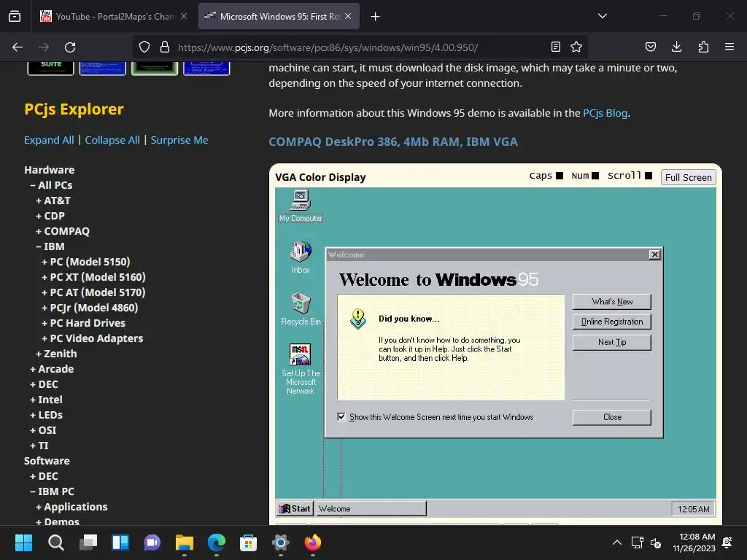The width and height of the screenshot is (747, 560).
Task: Show hidden system tray icons chevron
Action: pyautogui.click(x=616, y=542)
